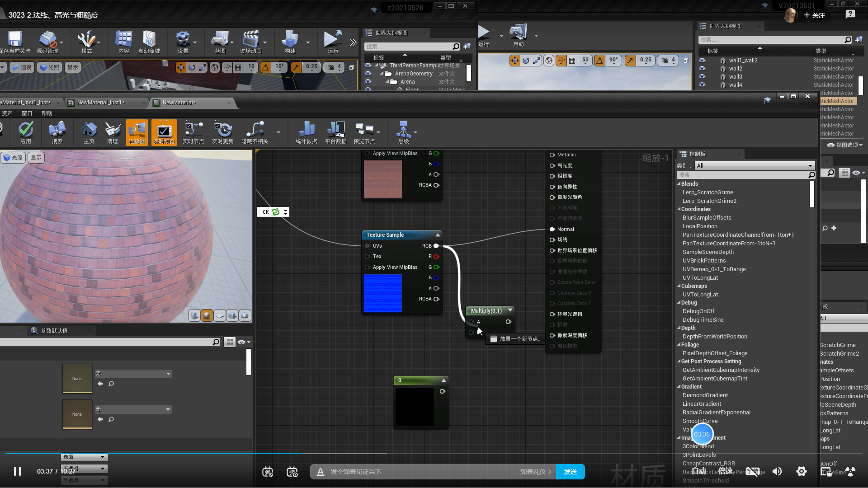
Task: Click the Apply (应用) material button
Action: [26, 132]
